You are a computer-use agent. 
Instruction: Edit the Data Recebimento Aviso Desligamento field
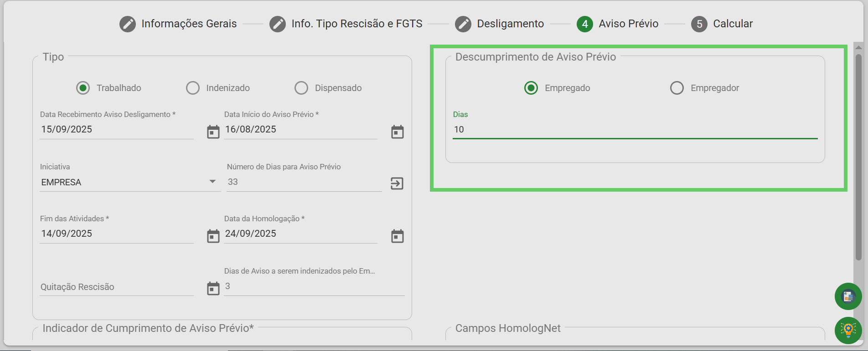117,130
